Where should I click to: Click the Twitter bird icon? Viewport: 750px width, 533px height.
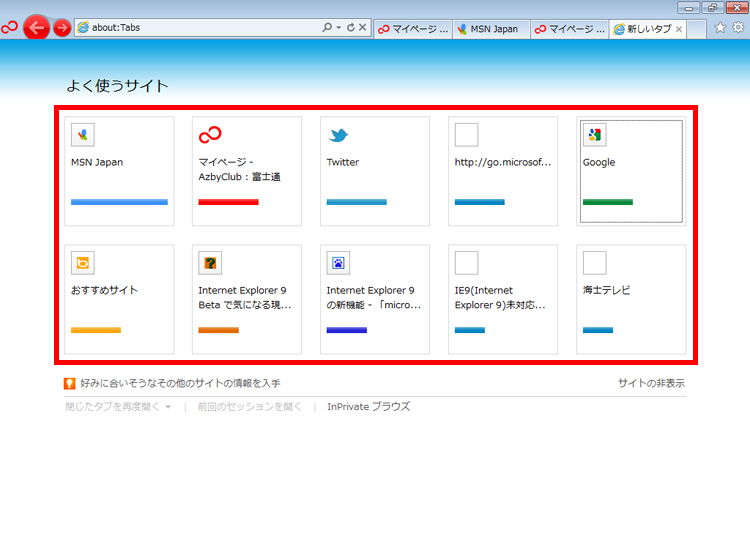pos(338,135)
